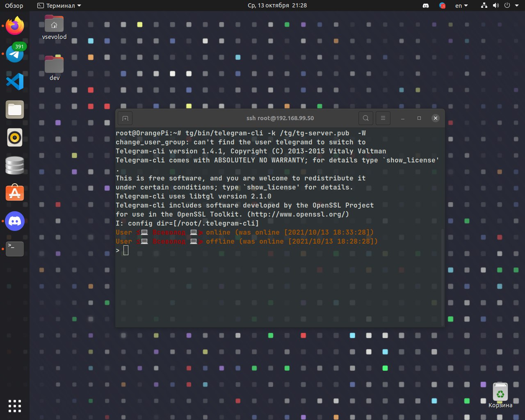525x420 pixels.
Task: Minimize the ssh terminal window
Action: 403,118
